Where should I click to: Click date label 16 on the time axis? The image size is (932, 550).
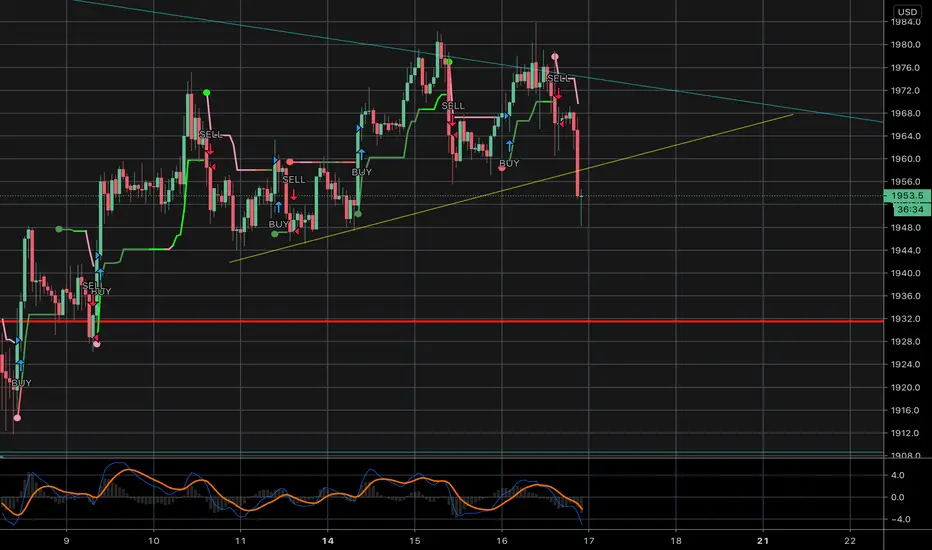502,540
